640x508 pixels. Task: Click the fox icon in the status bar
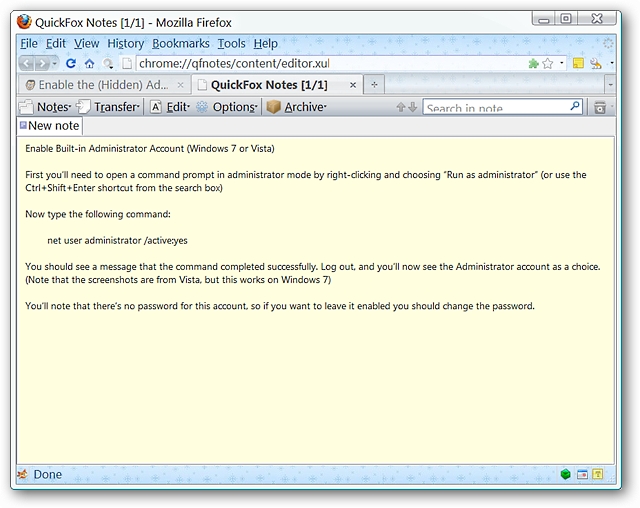23,474
